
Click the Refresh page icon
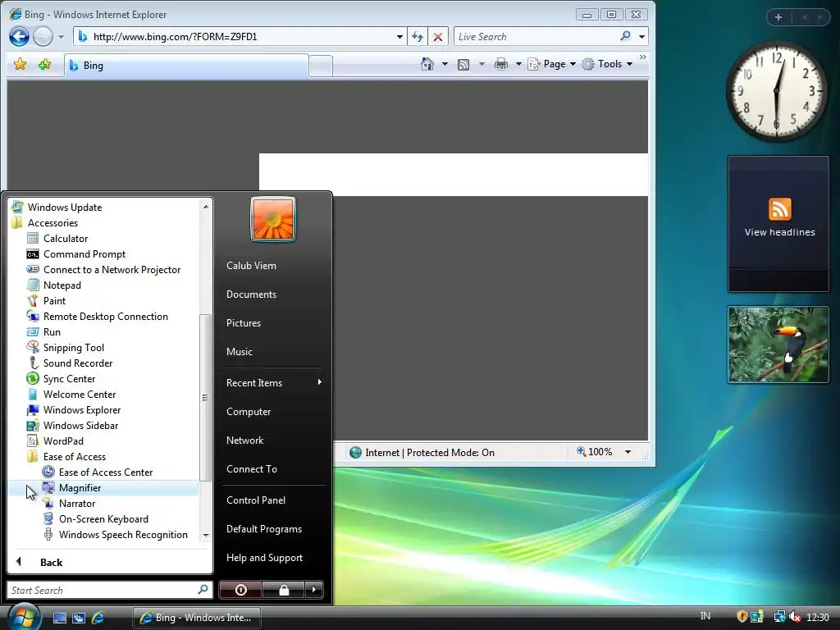click(x=418, y=37)
